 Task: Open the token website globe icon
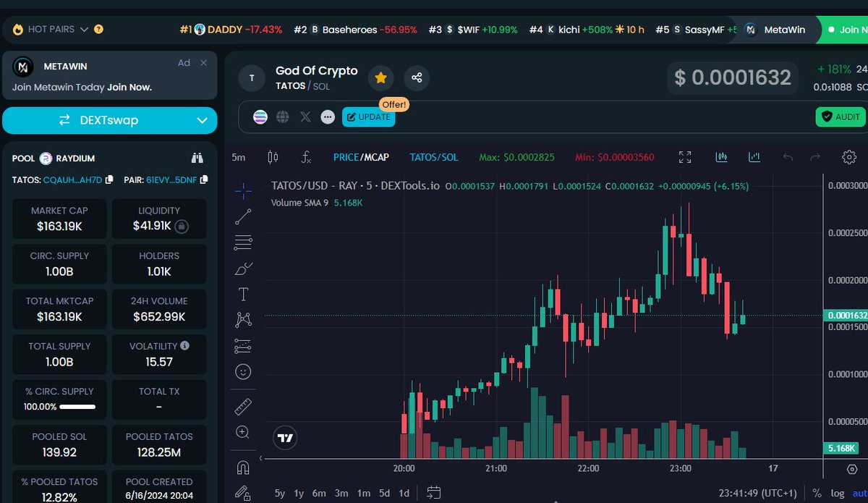283,117
